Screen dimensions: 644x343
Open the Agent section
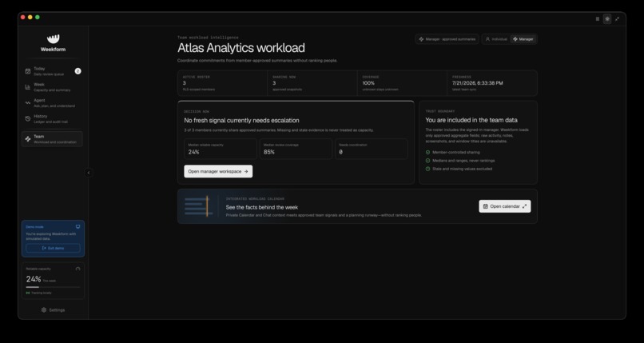[52, 102]
